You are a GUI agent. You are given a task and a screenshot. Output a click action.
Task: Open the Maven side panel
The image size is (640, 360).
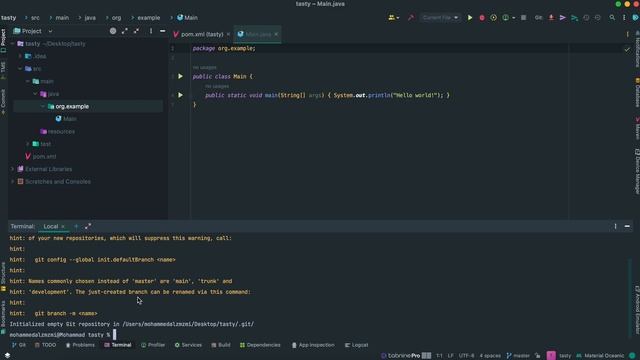[x=637, y=129]
